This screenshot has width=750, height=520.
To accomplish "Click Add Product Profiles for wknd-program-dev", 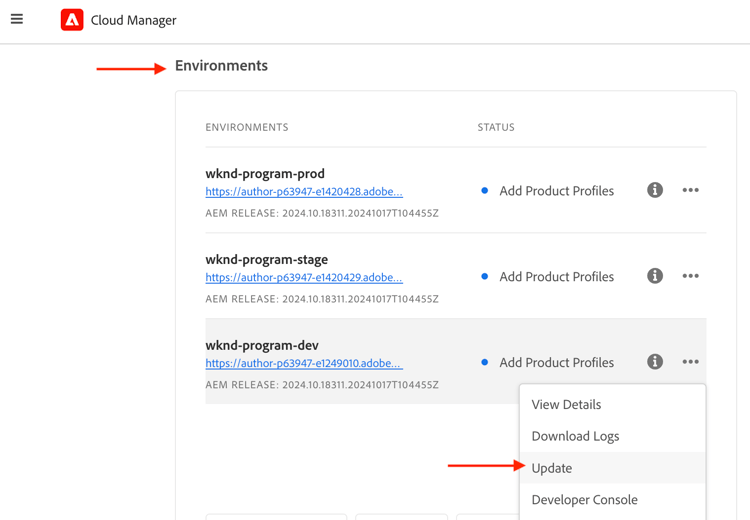I will click(x=556, y=363).
